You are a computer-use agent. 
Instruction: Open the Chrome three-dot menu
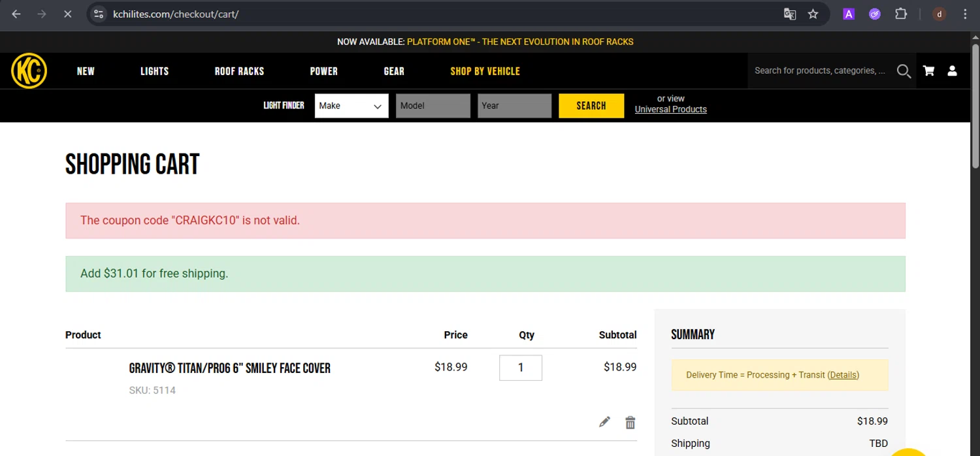click(965, 14)
